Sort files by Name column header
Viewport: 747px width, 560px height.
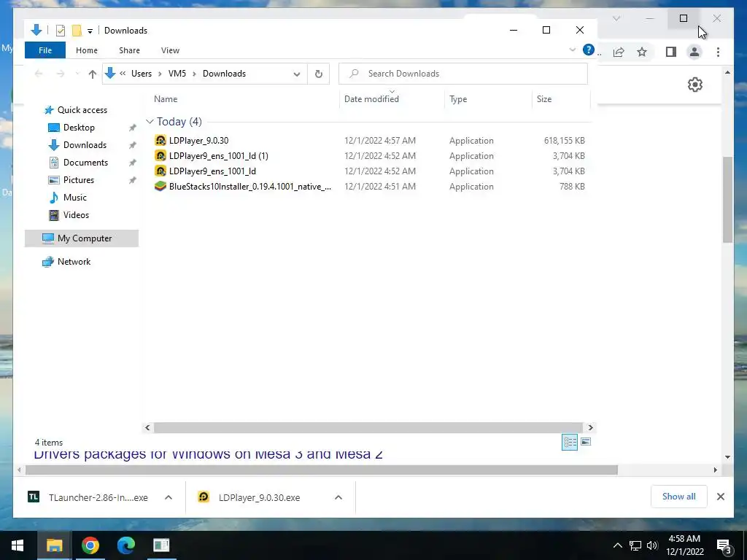coord(166,99)
